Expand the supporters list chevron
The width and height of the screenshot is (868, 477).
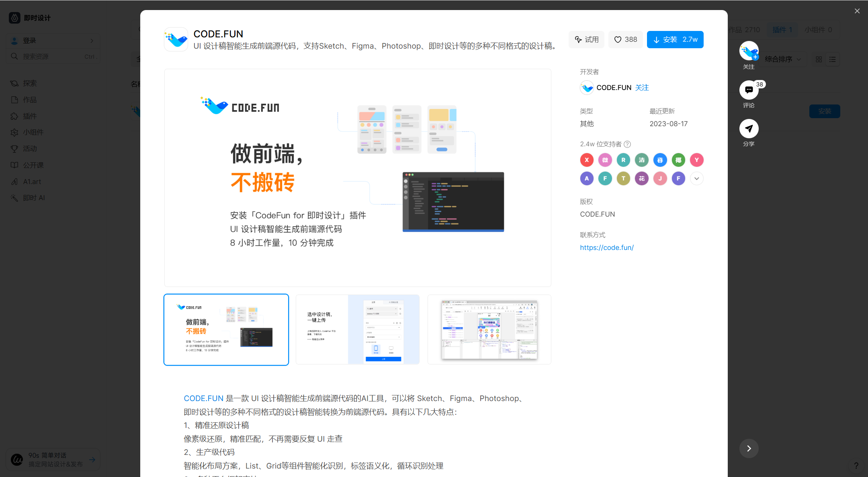click(697, 178)
